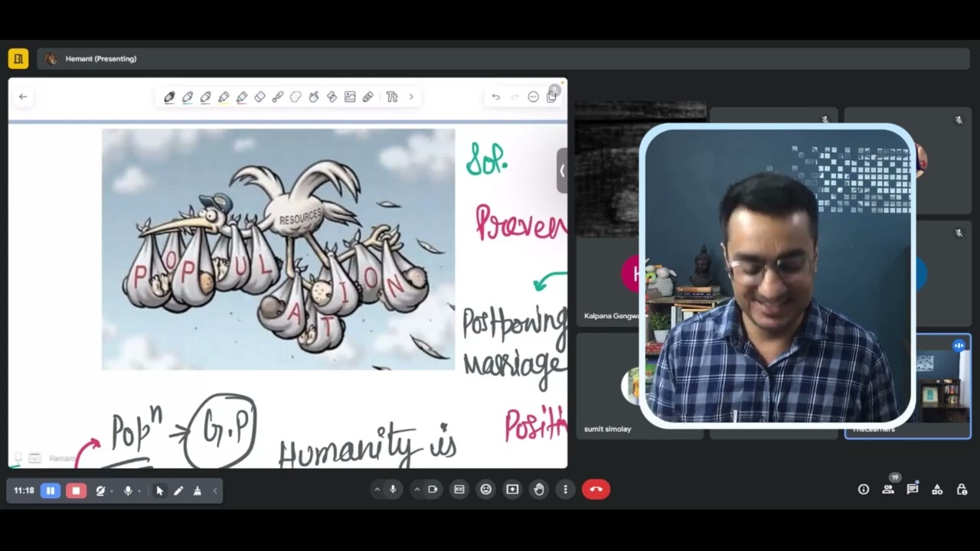The height and width of the screenshot is (551, 980).
Task: Toggle recorder camera off icon
Action: (100, 491)
